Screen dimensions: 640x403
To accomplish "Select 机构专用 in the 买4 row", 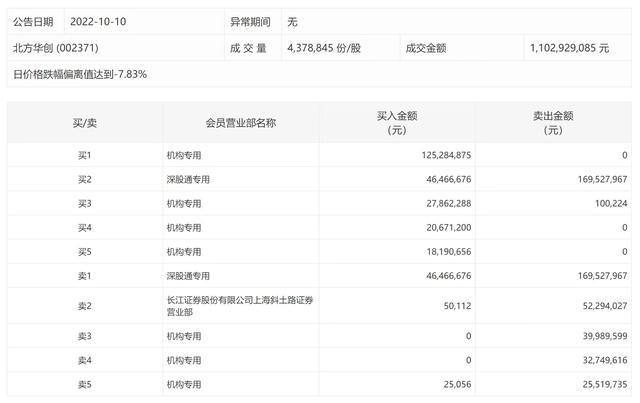I will 184,227.
